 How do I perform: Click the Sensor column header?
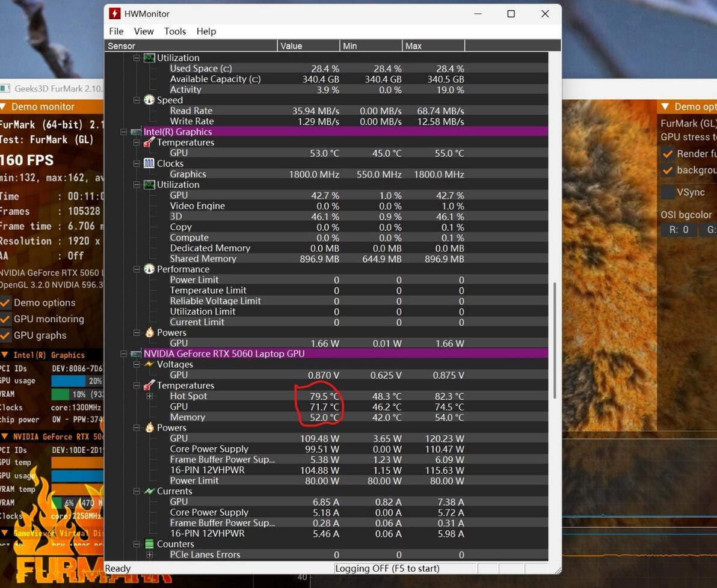point(191,46)
